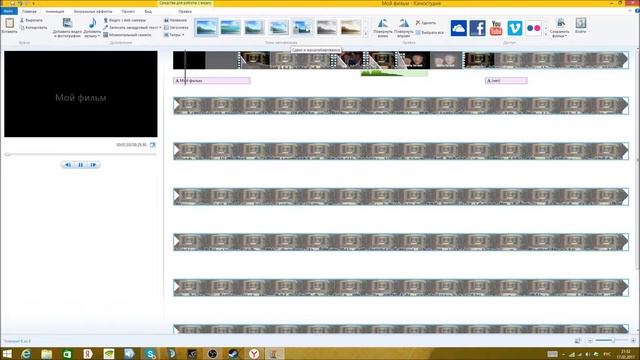Click the Rotate right (Повернуть вправо) icon
The height and width of the screenshot is (360, 640).
point(404,23)
